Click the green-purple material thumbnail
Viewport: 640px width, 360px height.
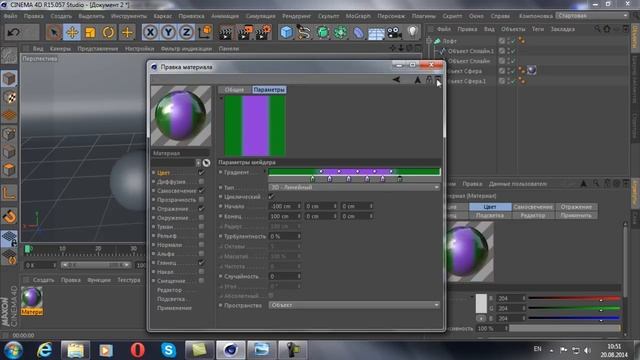[32, 301]
